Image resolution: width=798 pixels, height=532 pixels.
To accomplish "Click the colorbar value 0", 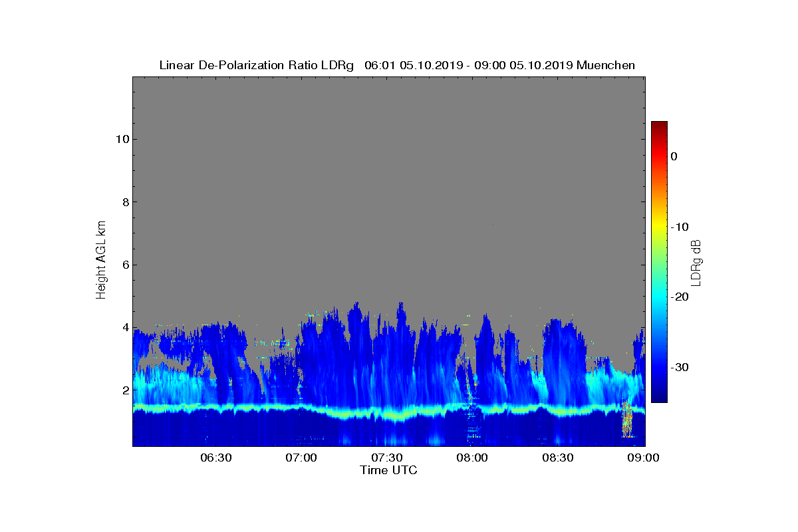I will click(674, 156).
